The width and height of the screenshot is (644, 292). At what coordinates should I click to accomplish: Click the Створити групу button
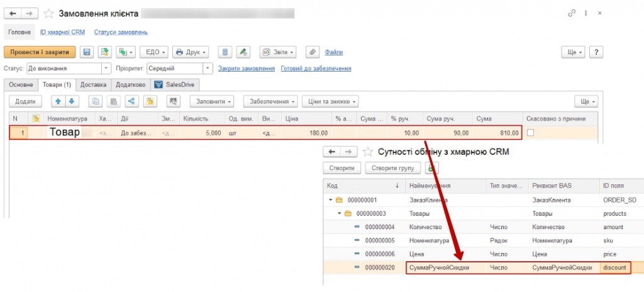click(x=394, y=168)
